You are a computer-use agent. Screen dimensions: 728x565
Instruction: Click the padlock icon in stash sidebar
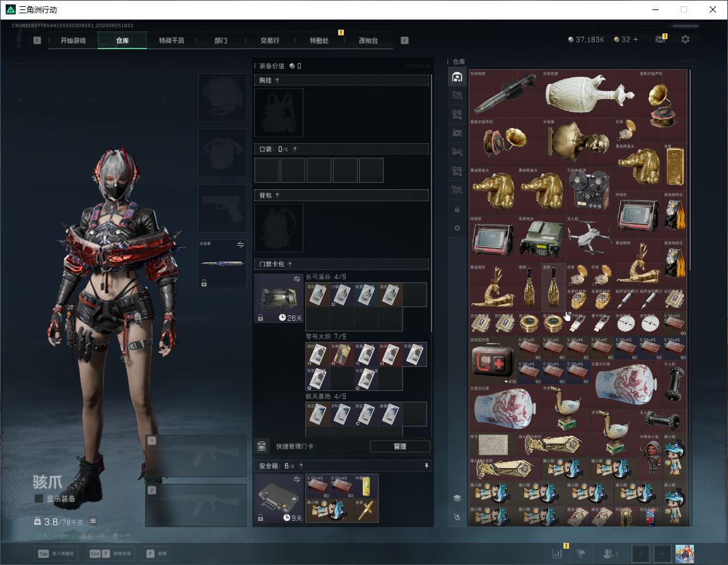(x=457, y=209)
